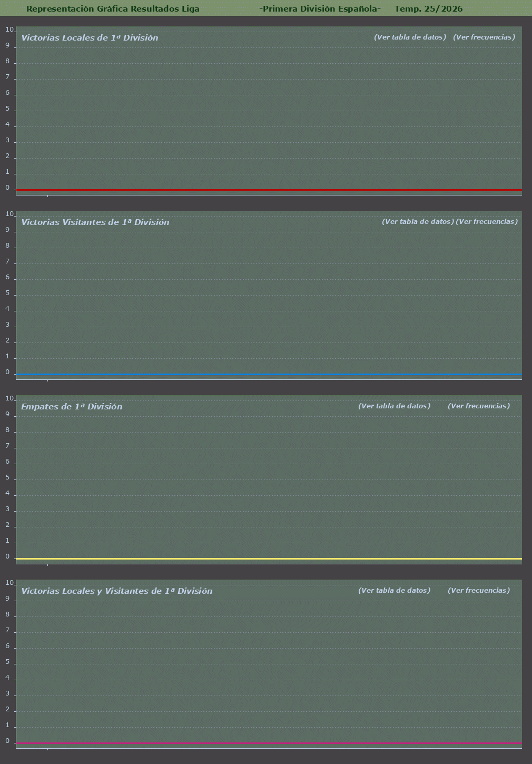Viewport: 532px width, 764px height.
Task: Click the 'Temp. 25/2026' season label
Action: tap(428, 9)
